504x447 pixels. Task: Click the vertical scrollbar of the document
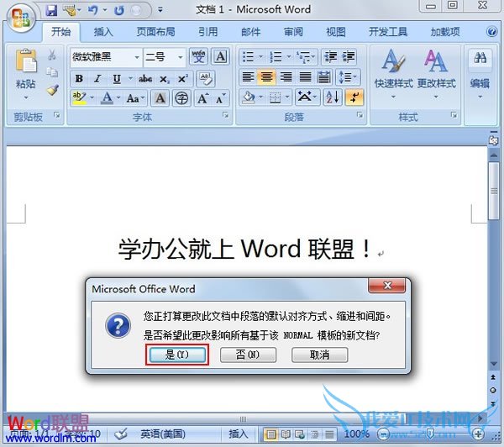tap(495, 252)
